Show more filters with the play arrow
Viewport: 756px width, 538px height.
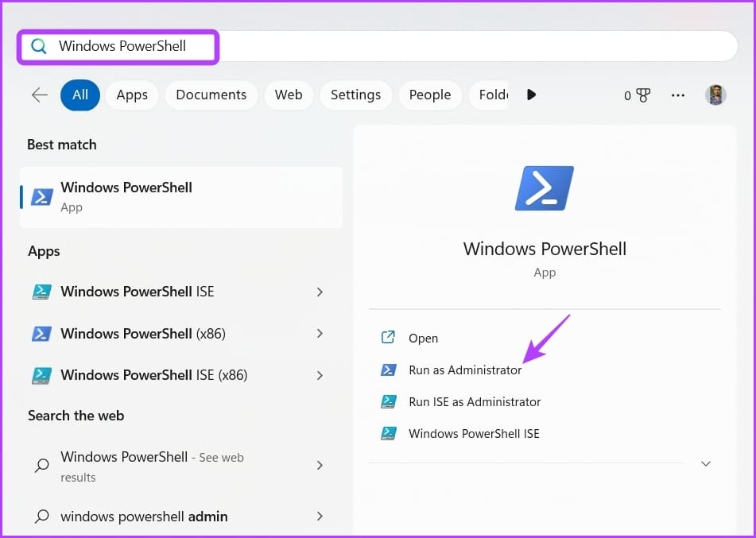[x=531, y=95]
